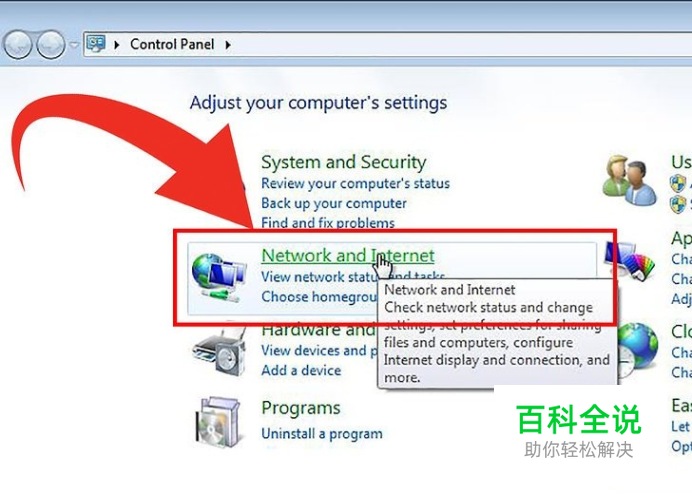Click the Back navigation arrow button
This screenshot has width=692, height=494.
(x=18, y=45)
